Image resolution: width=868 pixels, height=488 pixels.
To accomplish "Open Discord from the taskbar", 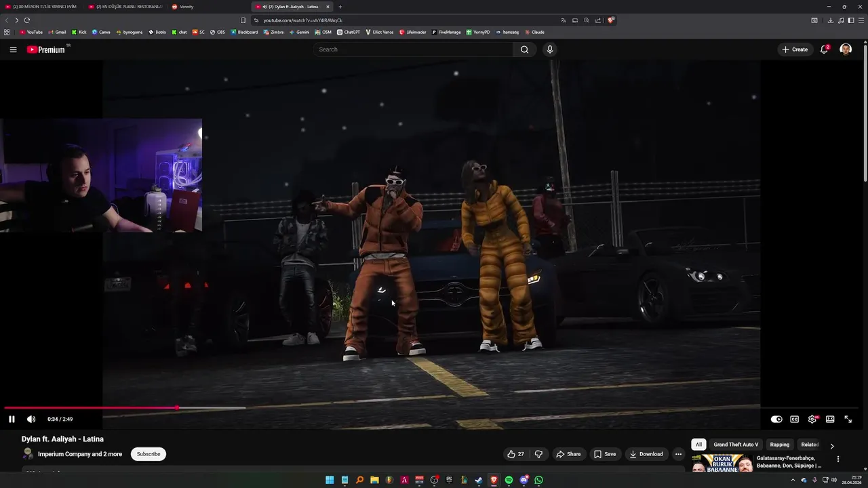I will [524, 480].
